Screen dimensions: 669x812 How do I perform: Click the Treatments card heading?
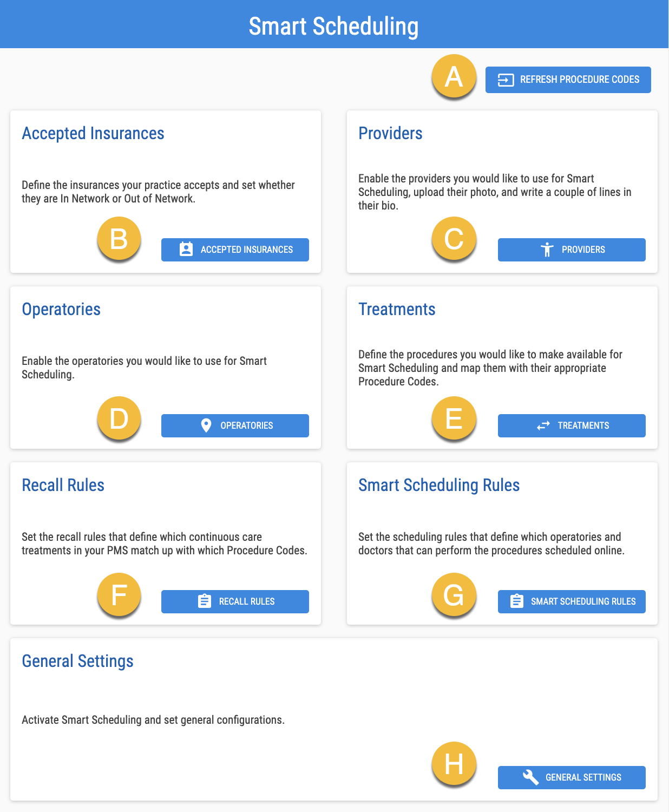(397, 309)
